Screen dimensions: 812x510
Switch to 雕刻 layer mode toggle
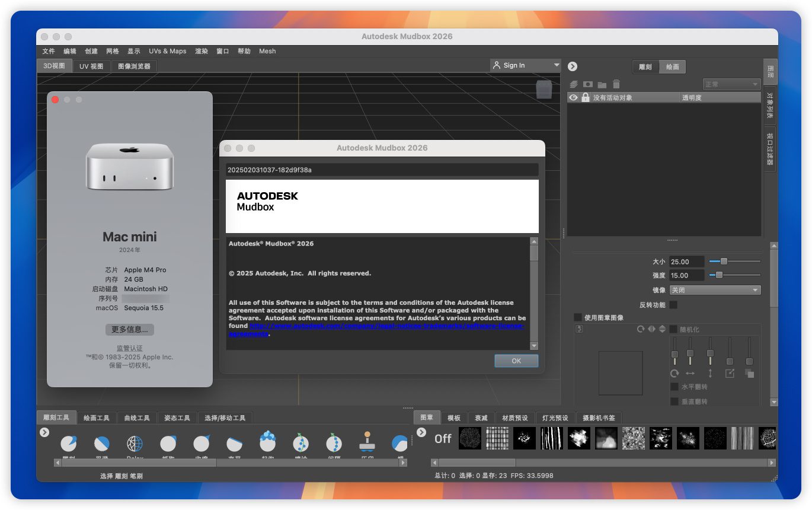pyautogui.click(x=645, y=67)
